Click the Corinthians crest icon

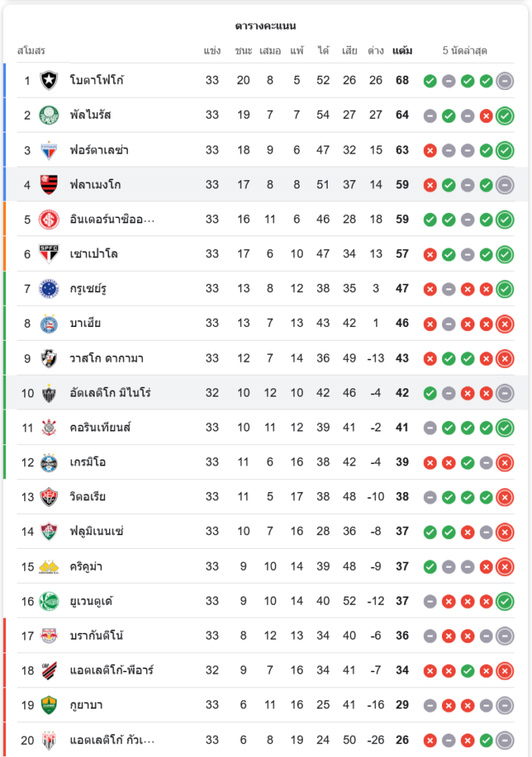click(49, 428)
